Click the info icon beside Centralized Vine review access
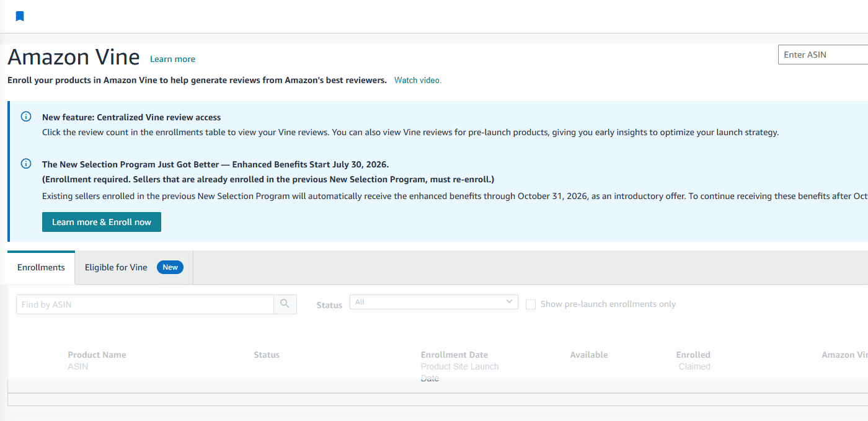 (x=26, y=117)
